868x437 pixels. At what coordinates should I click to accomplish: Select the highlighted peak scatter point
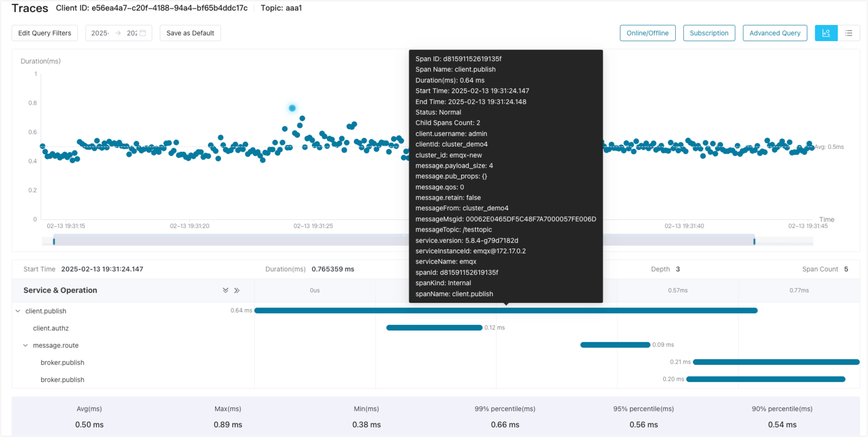click(x=292, y=108)
